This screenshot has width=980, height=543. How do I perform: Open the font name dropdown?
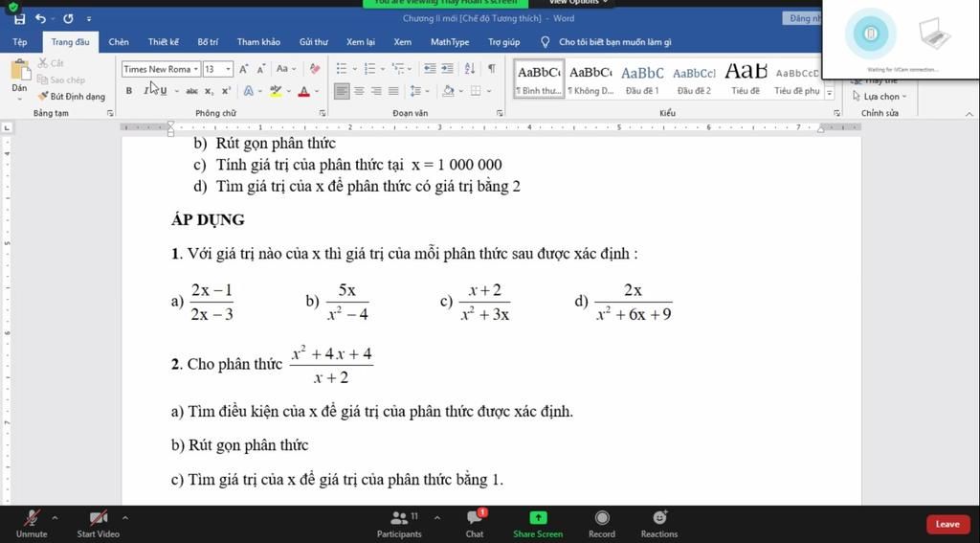tap(196, 69)
